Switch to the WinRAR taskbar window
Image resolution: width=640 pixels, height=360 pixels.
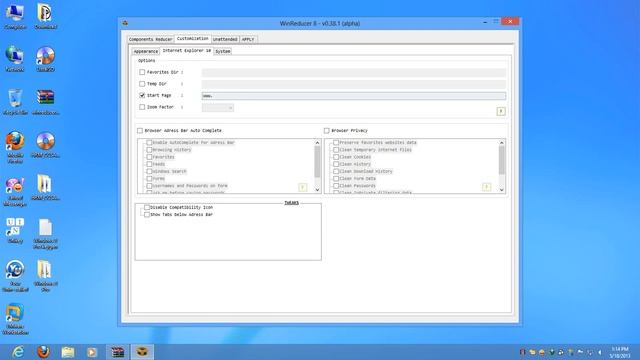coord(118,352)
